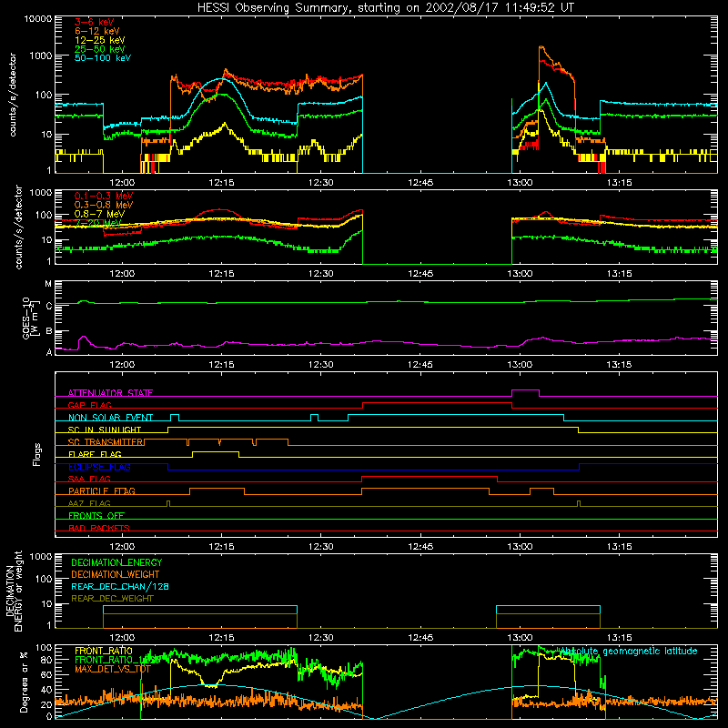Click the yellow 12-25 keV legend label
Screen dimensions: 728x728
pyautogui.click(x=100, y=40)
